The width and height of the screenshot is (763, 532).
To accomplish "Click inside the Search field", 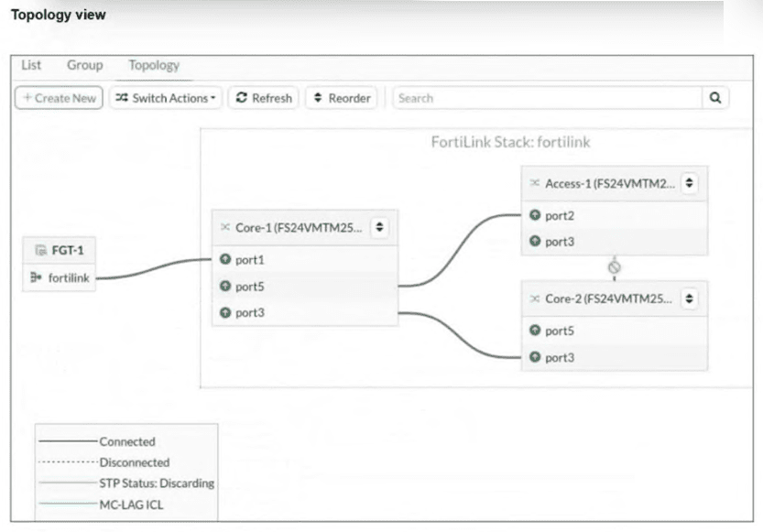I will pyautogui.click(x=546, y=98).
